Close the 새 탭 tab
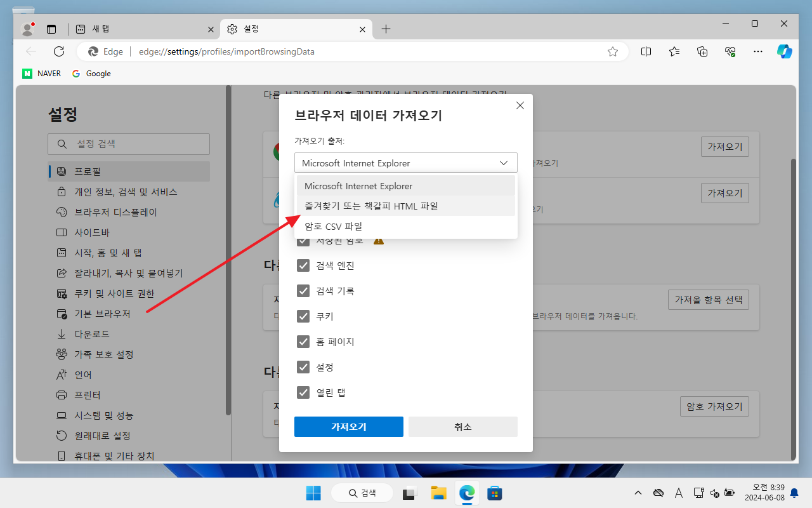The height and width of the screenshot is (508, 812). (211, 29)
